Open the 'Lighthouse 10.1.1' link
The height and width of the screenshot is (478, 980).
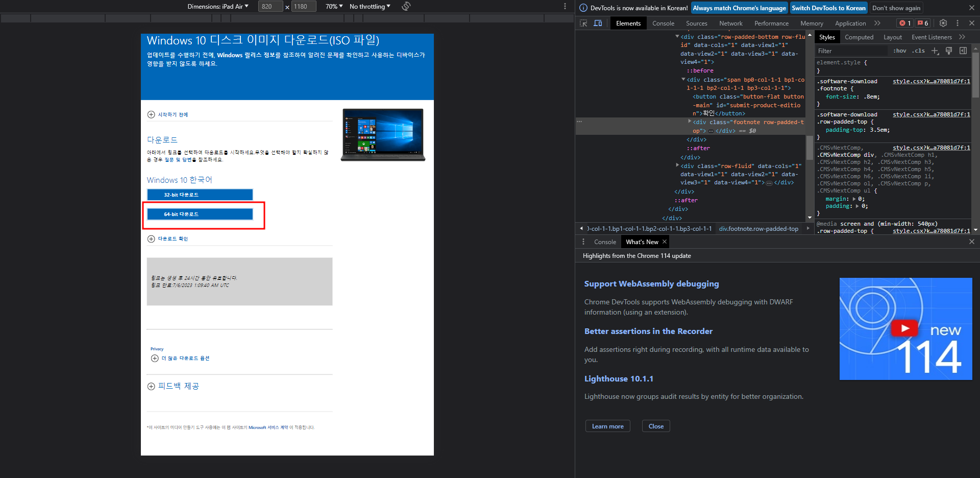click(x=619, y=379)
